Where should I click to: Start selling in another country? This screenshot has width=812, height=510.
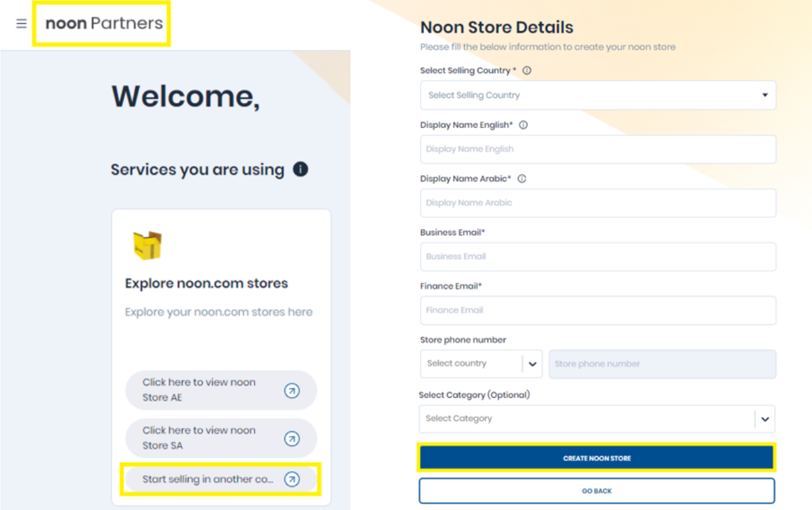click(221, 479)
